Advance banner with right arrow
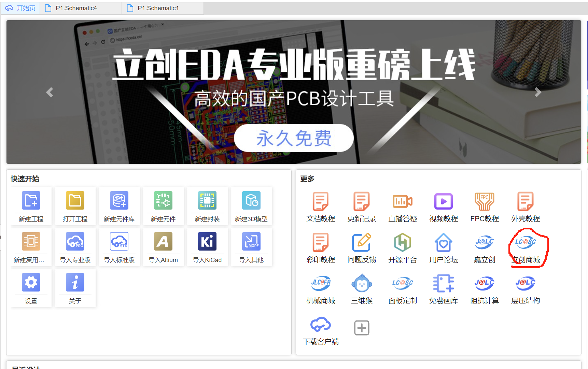This screenshot has width=588, height=369. point(538,92)
